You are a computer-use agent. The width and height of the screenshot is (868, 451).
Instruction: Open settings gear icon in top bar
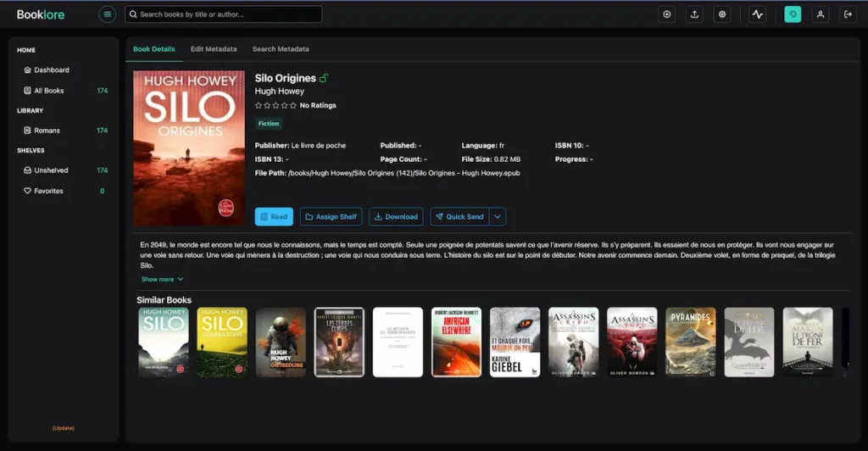pos(722,14)
